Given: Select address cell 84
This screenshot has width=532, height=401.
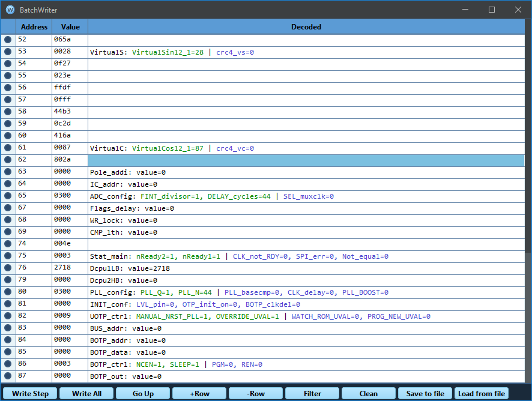Looking at the screenshot, I should [x=34, y=340].
